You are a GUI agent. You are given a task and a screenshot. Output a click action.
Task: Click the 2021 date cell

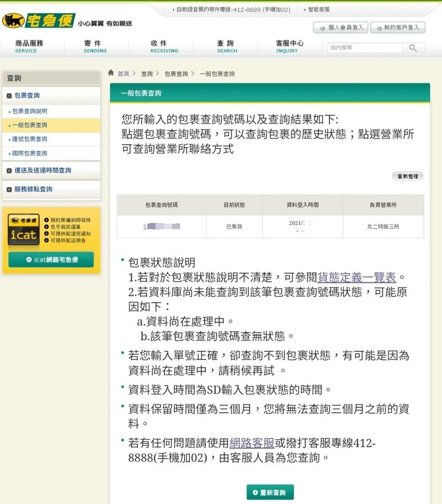tap(303, 226)
